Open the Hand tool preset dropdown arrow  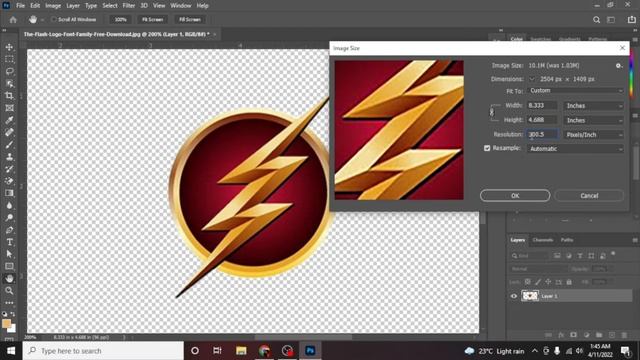coord(42,20)
